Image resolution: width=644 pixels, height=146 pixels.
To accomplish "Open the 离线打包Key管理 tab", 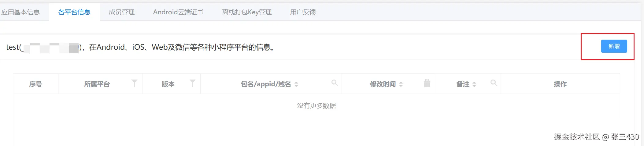I will tap(247, 12).
